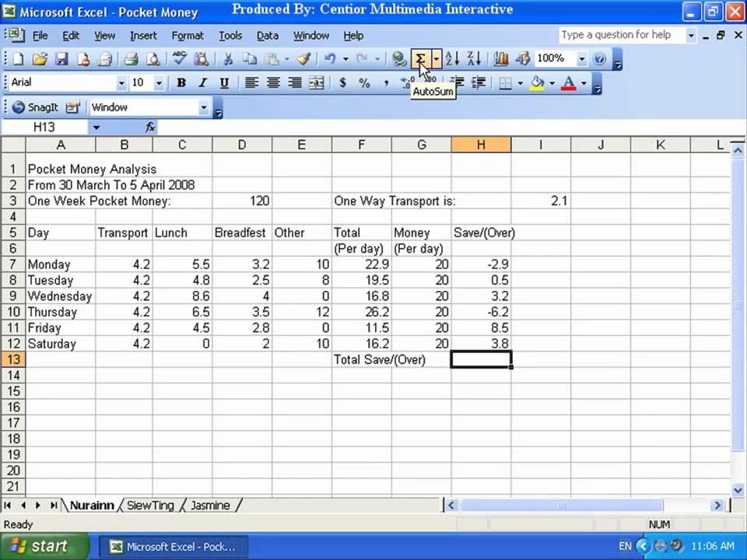Open the SnagIt Window input dropdown
The width and height of the screenshot is (747, 560).
pos(203,107)
